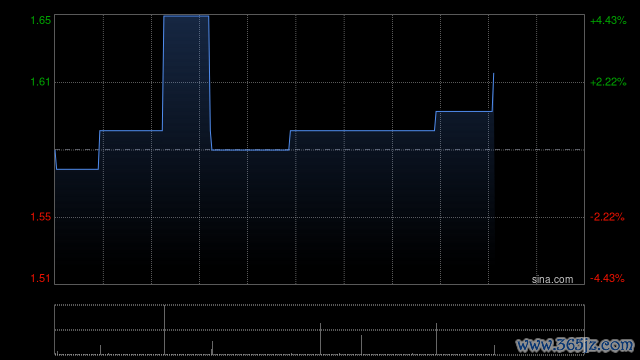Open the www.365jz.com watermark link
This screenshot has width=640, height=360.
pyautogui.click(x=575, y=345)
